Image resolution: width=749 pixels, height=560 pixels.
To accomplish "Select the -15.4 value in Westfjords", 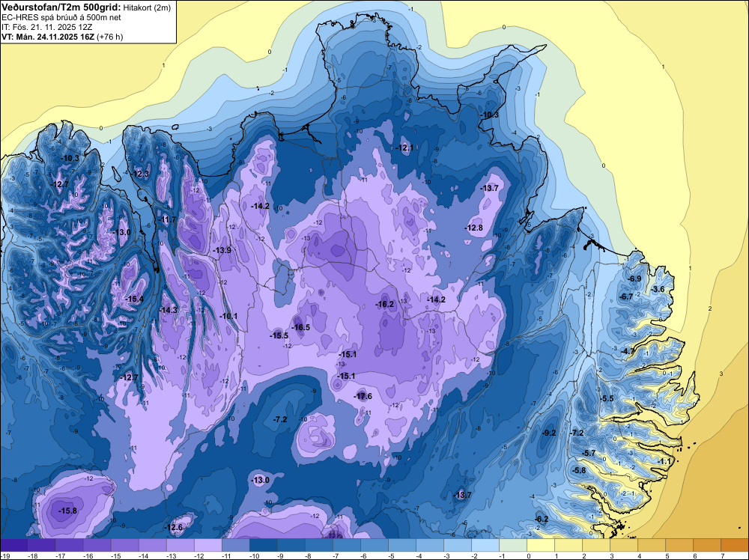I will [135, 299].
